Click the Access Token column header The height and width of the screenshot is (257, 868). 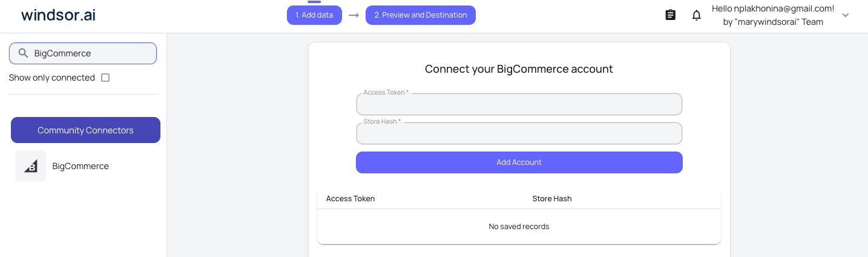tap(350, 199)
